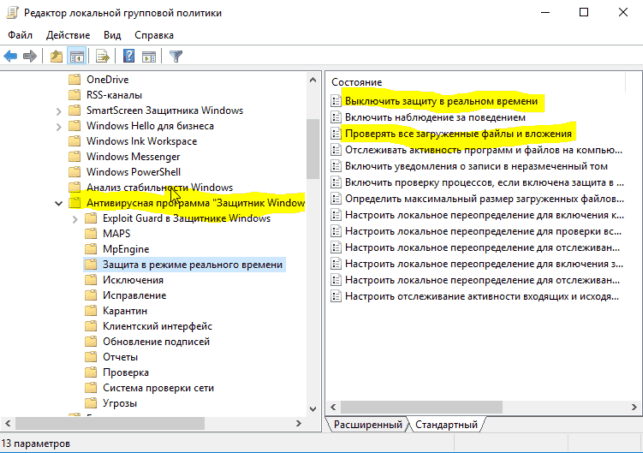Expand Windows Hello для бизнеса node

(59, 127)
